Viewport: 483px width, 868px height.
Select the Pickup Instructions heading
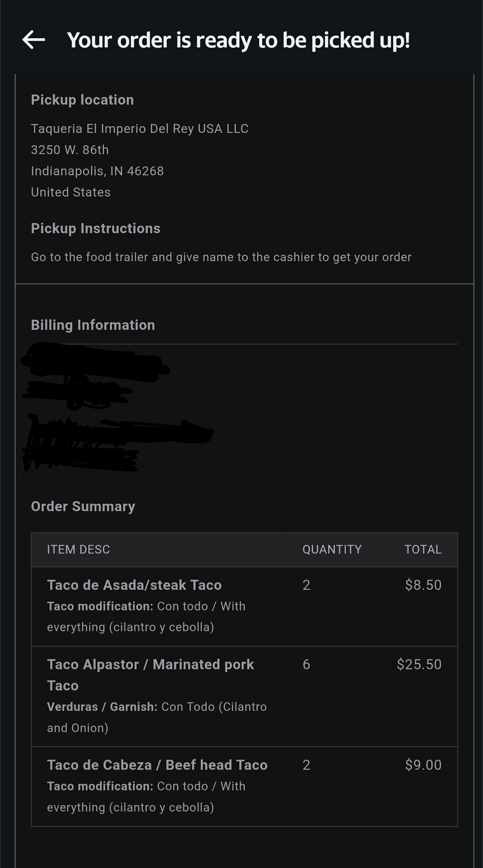[95, 228]
